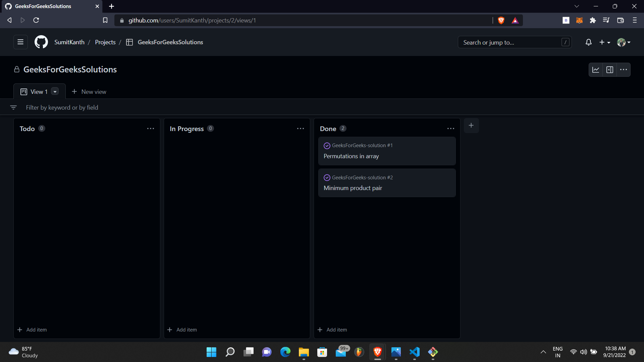Viewport: 644px width, 362px height.
Task: Toggle the project side panel open
Action: tap(610, 69)
